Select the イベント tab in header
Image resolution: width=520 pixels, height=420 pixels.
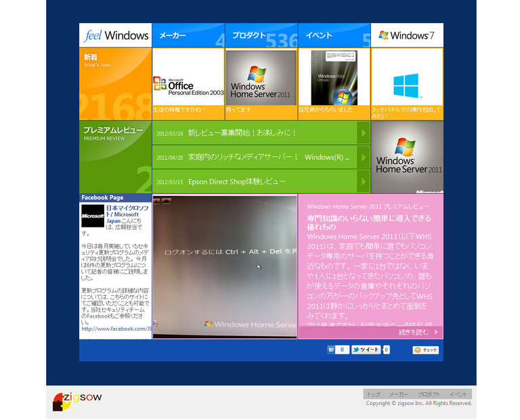tap(334, 35)
